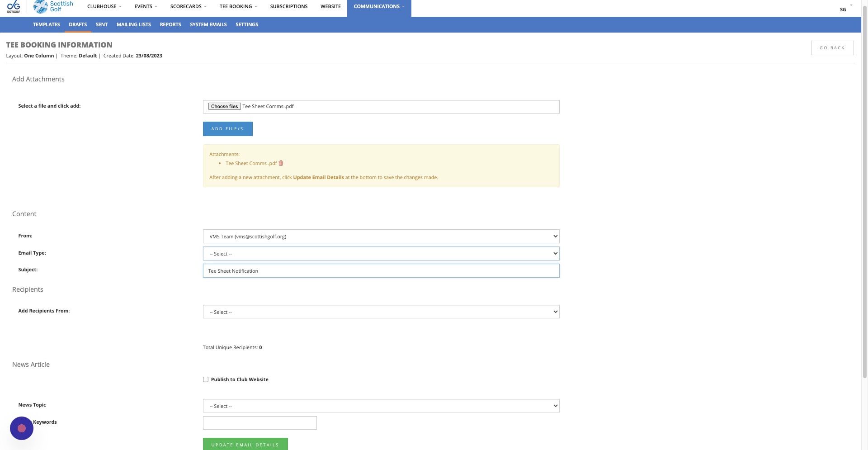Switch to the Reports tab

[x=170, y=24]
